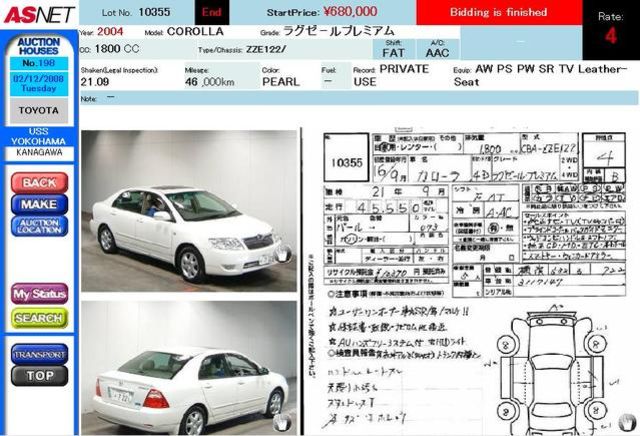
Task: Click the End status indicator
Action: [212, 12]
